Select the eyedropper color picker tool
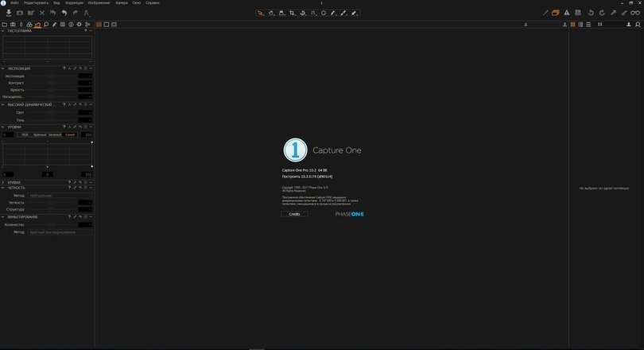 pos(343,14)
